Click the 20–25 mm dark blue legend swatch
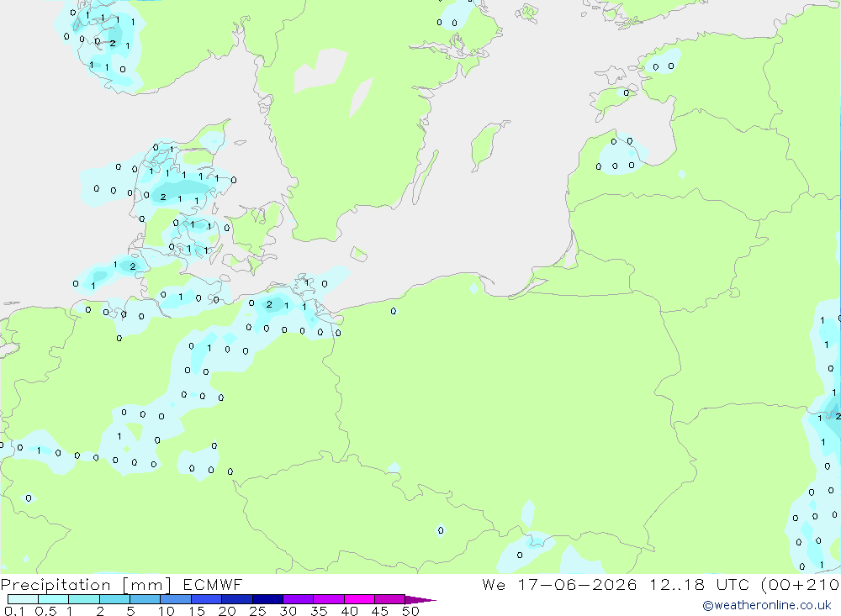This screenshot has height=616, width=841. [237, 599]
